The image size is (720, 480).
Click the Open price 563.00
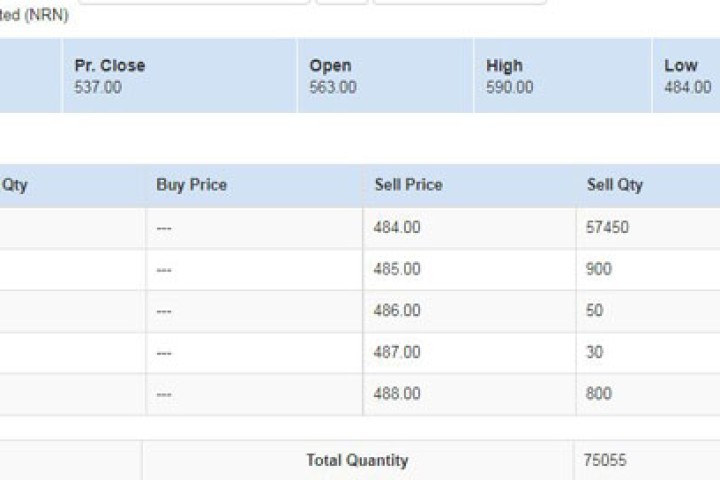pyautogui.click(x=332, y=88)
